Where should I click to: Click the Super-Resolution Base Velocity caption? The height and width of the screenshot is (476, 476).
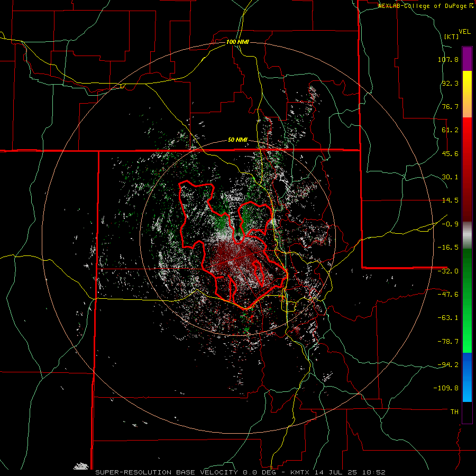tap(241, 472)
